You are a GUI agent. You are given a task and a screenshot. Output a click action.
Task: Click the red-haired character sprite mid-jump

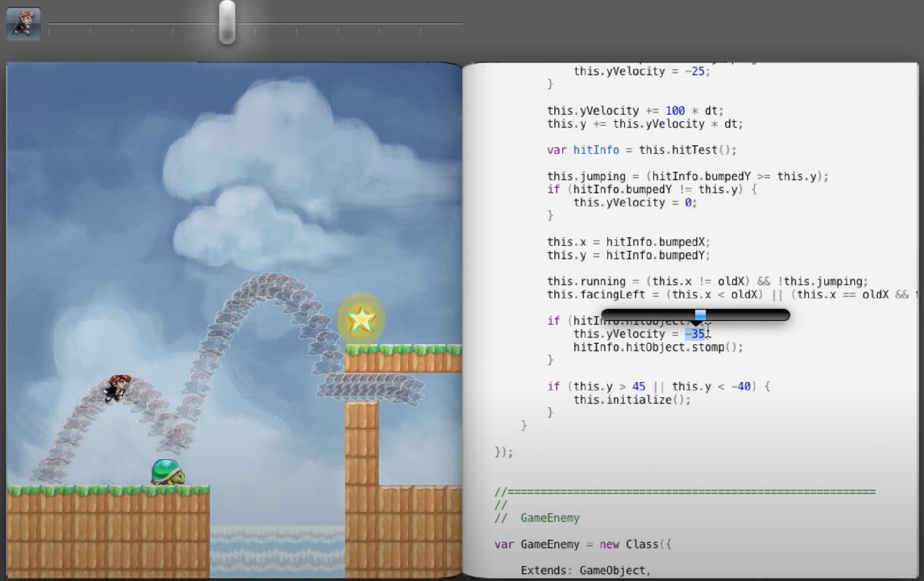[x=117, y=387]
